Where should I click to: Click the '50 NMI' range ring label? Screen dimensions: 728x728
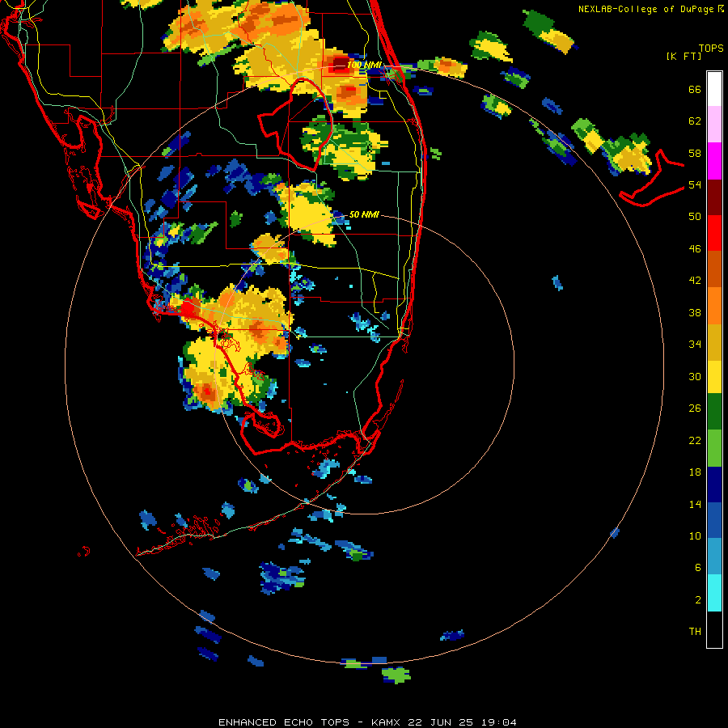pyautogui.click(x=364, y=214)
